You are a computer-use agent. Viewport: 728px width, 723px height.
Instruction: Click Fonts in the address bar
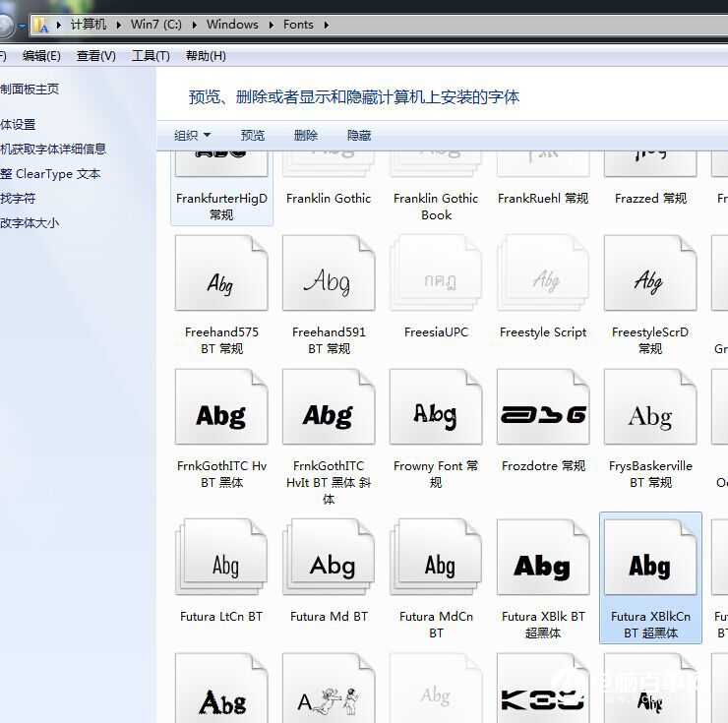(298, 25)
